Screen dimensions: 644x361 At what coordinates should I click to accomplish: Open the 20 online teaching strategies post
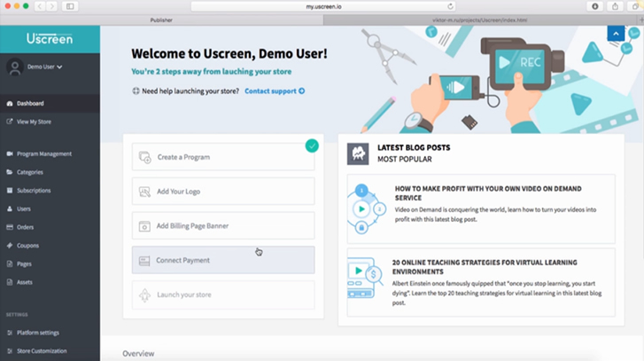(481, 282)
